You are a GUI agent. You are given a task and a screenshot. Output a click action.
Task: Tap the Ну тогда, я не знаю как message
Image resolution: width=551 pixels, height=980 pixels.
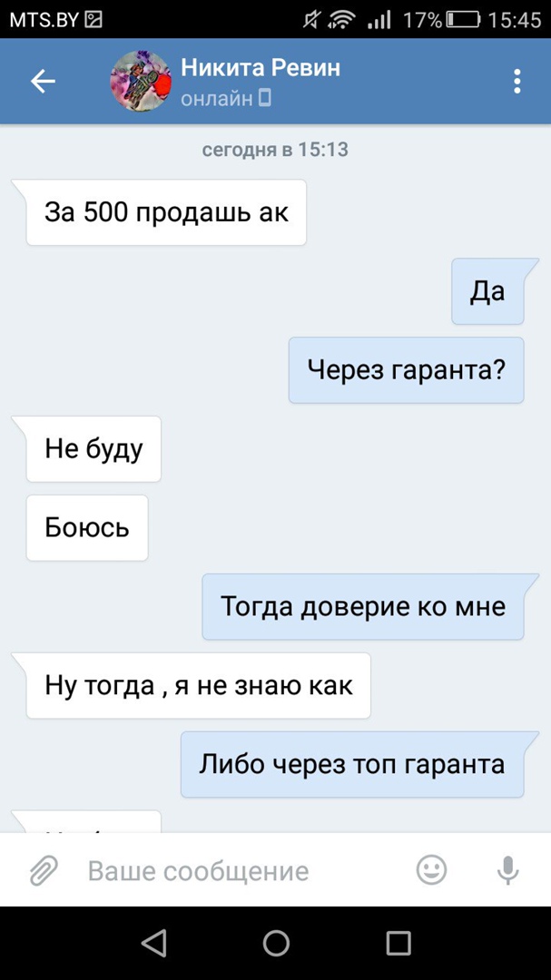tap(198, 686)
